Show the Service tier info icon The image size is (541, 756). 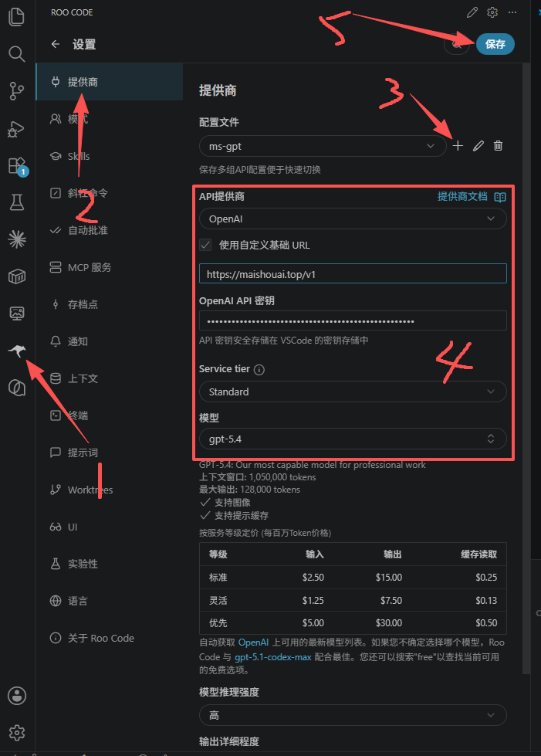259,370
